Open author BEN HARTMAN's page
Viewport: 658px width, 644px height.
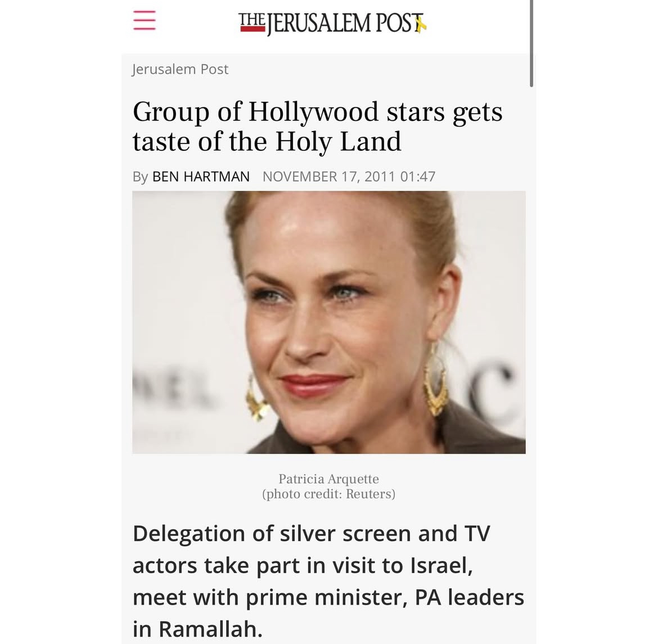click(x=201, y=176)
